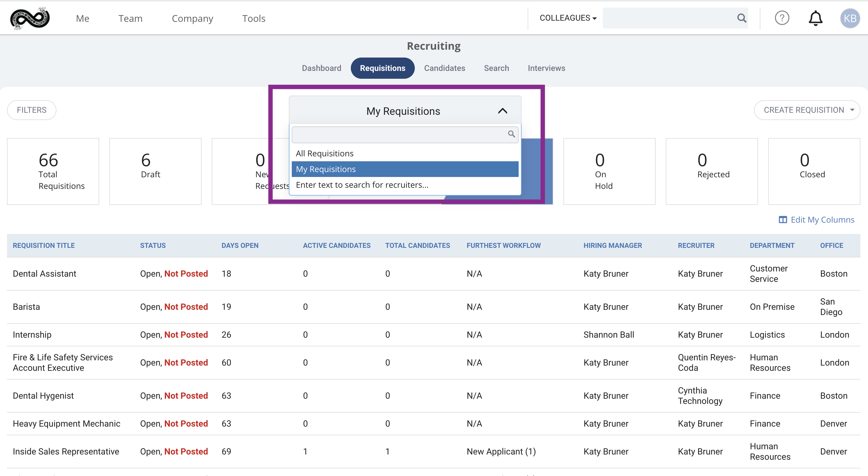Open the Team menu
The width and height of the screenshot is (868, 476).
pos(130,19)
